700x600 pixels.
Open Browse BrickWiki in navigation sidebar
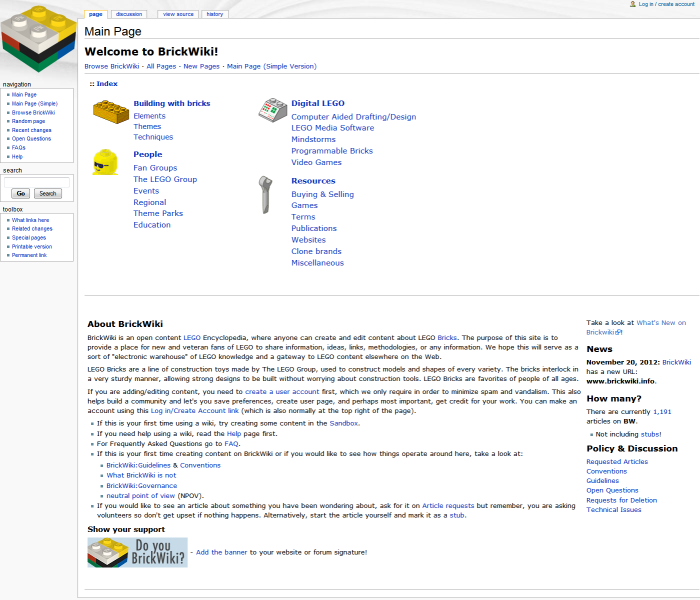click(x=33, y=112)
